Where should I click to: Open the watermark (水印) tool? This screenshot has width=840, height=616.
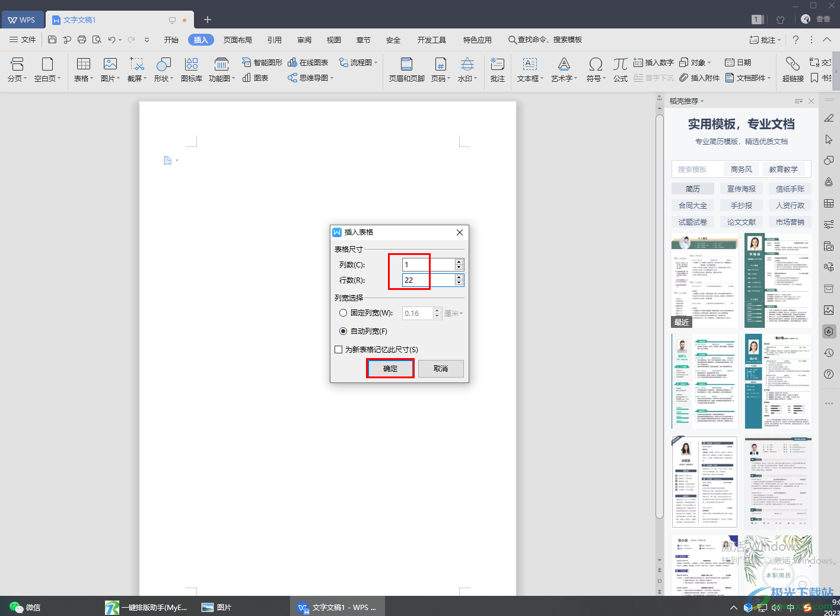(x=467, y=69)
